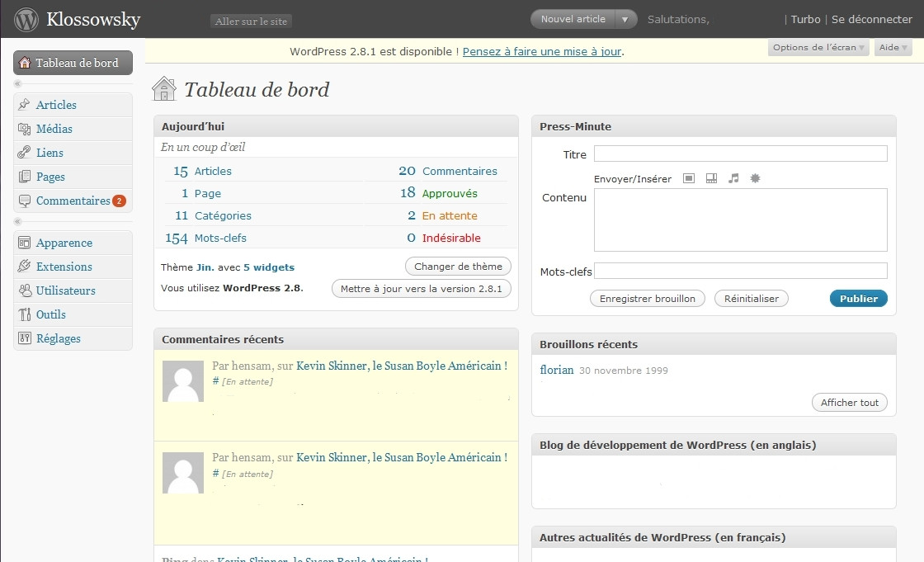Click the Titre input field
The image size is (924, 562).
741,154
